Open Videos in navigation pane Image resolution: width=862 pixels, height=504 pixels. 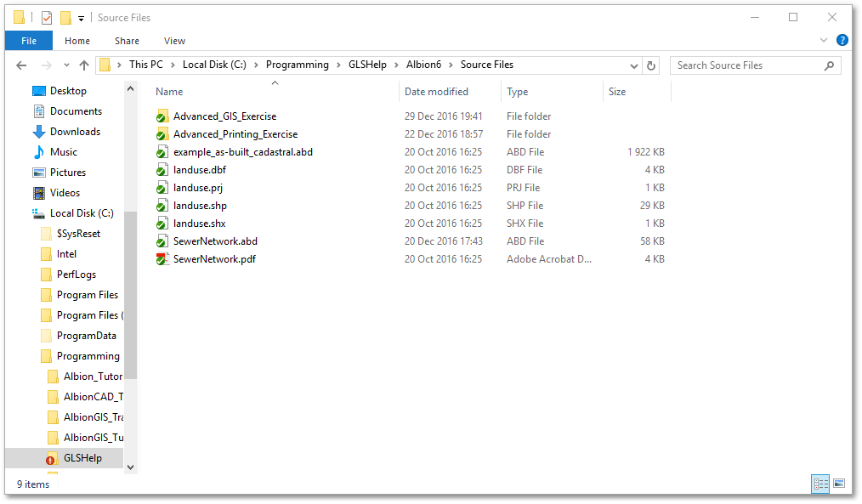pyautogui.click(x=65, y=192)
